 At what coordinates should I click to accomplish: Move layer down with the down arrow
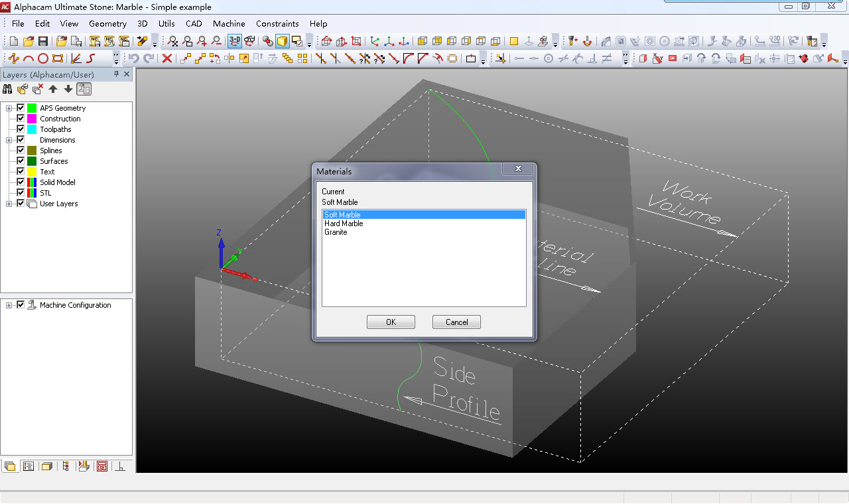click(x=68, y=89)
